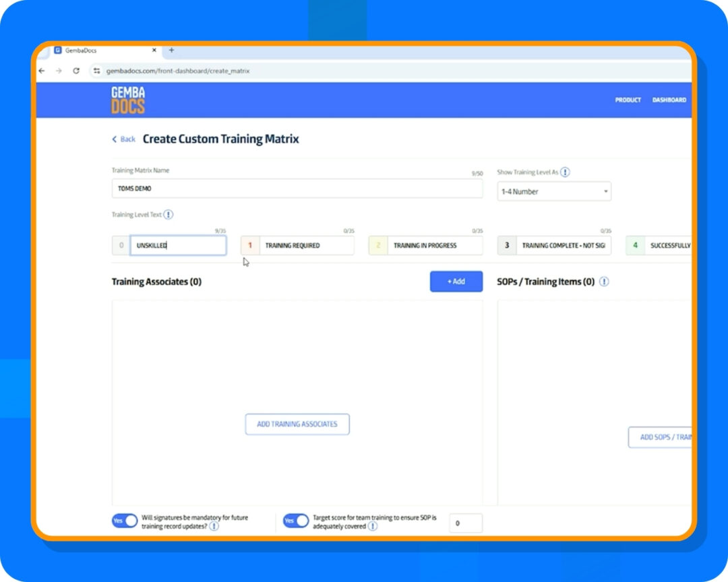The image size is (728, 582).
Task: Click info icon next to Show Training Level As
Action: [565, 172]
